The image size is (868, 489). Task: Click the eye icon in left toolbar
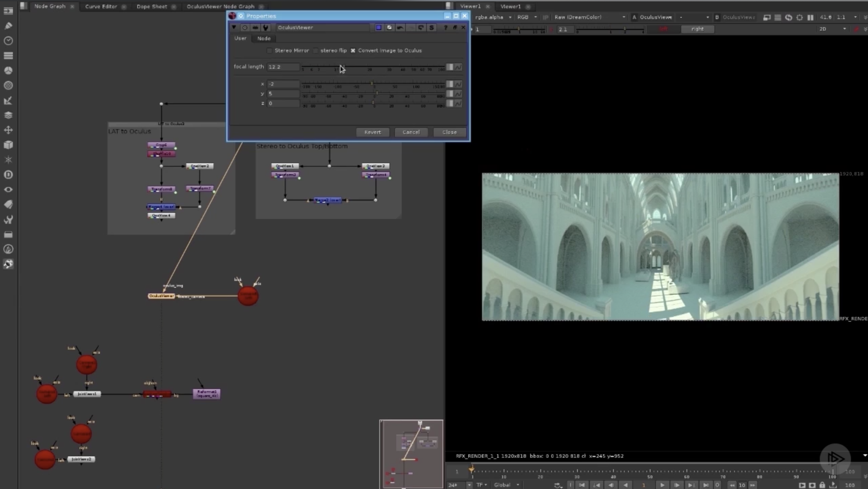coord(8,189)
